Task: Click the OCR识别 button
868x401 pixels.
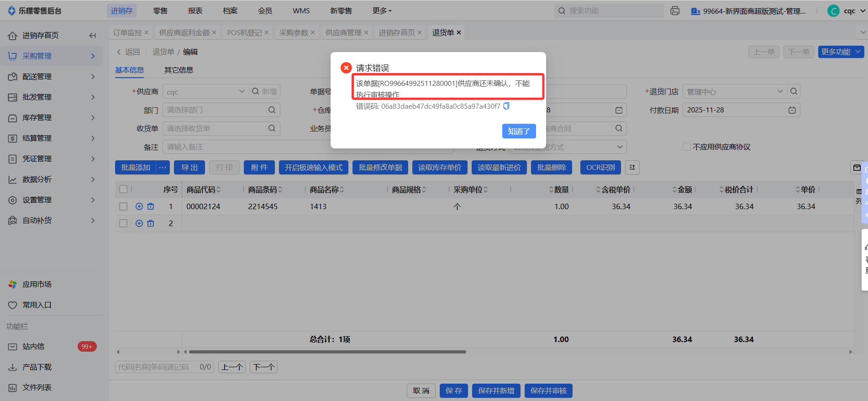Action: pyautogui.click(x=600, y=168)
